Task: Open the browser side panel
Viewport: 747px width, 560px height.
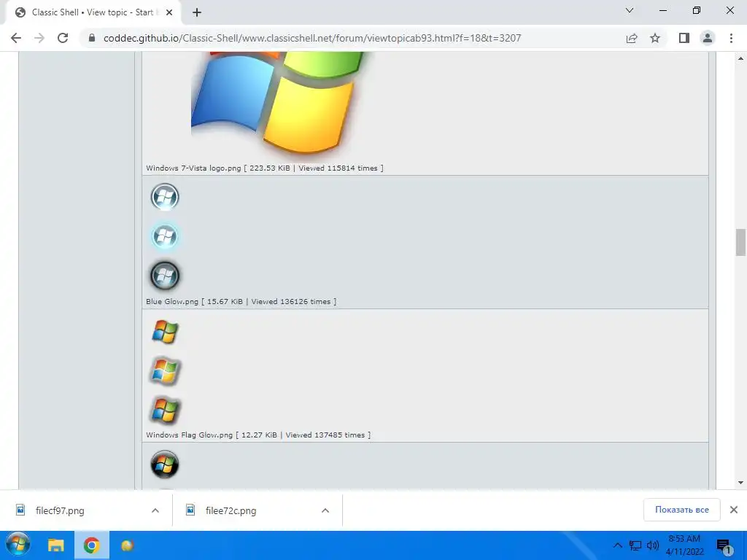Action: pyautogui.click(x=684, y=38)
